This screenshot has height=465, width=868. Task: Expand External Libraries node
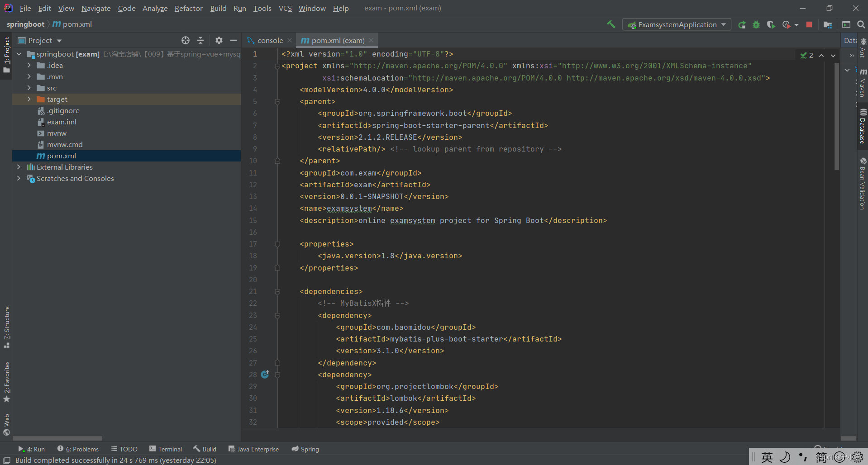coord(19,167)
